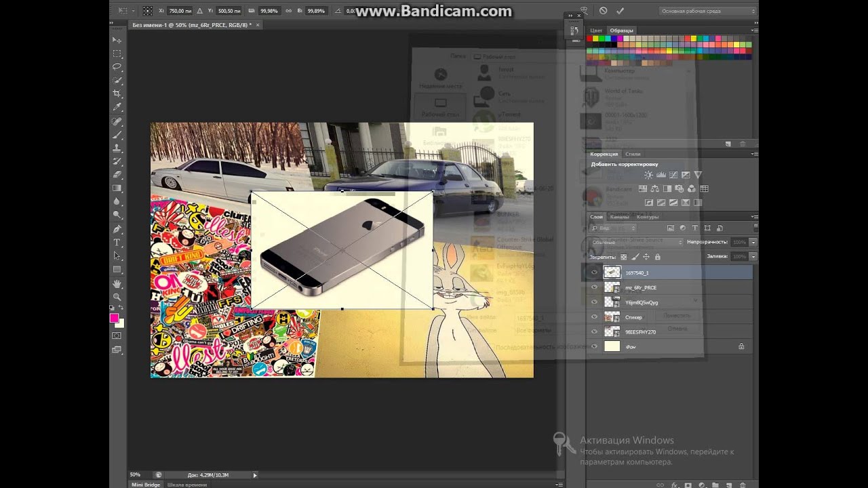
Task: Select the Spot Healing Brush tool
Action: click(x=117, y=121)
